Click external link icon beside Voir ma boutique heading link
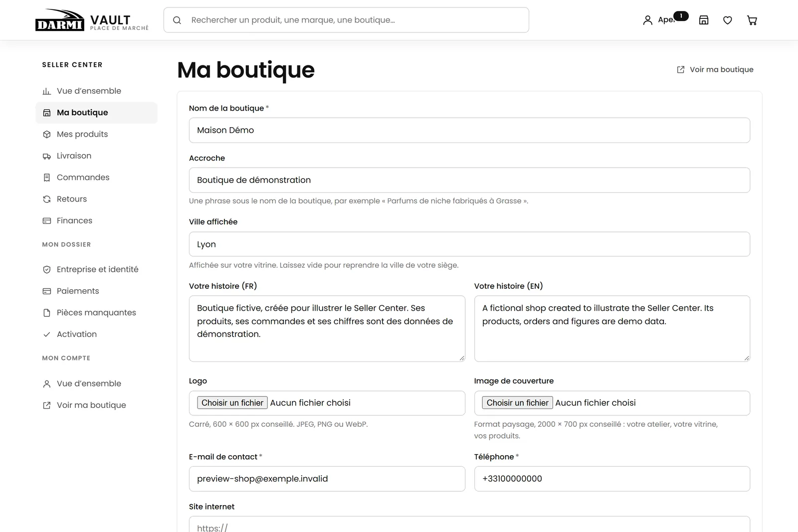 point(681,70)
